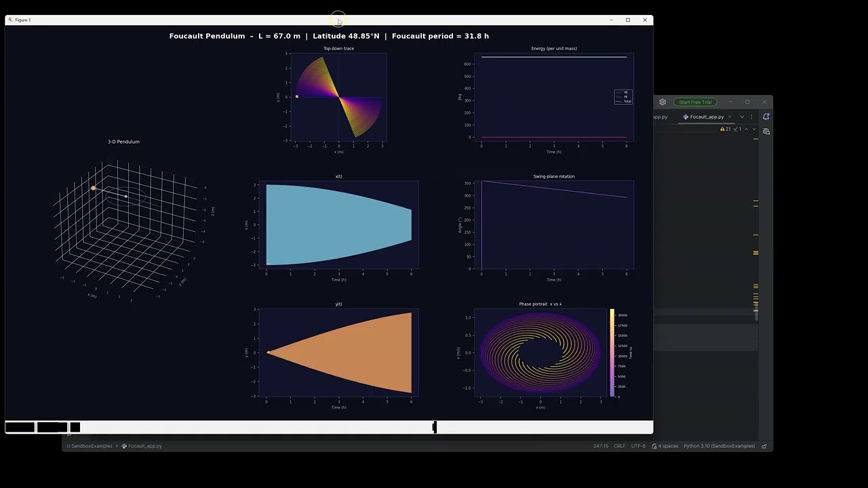Go to previous highlighted problem arrow
Screen dimensions: 868x488
tap(747, 129)
